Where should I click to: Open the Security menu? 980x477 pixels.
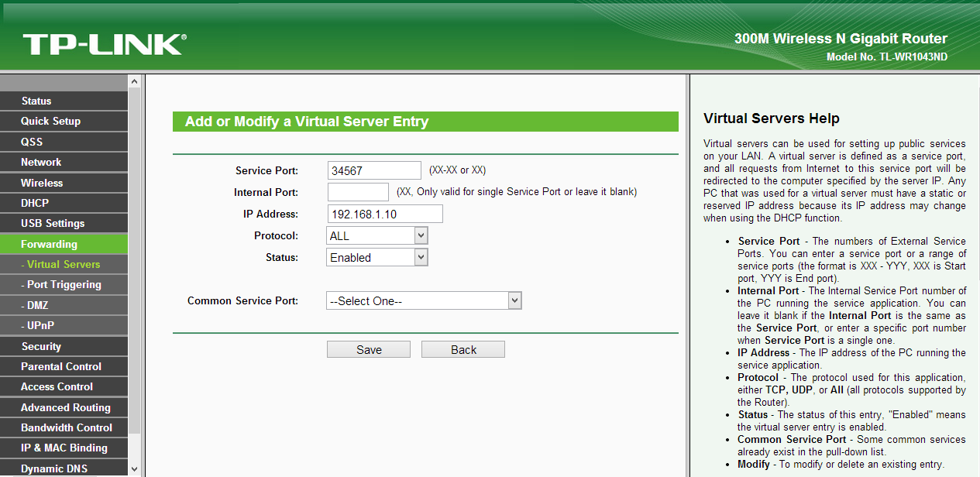[x=64, y=346]
